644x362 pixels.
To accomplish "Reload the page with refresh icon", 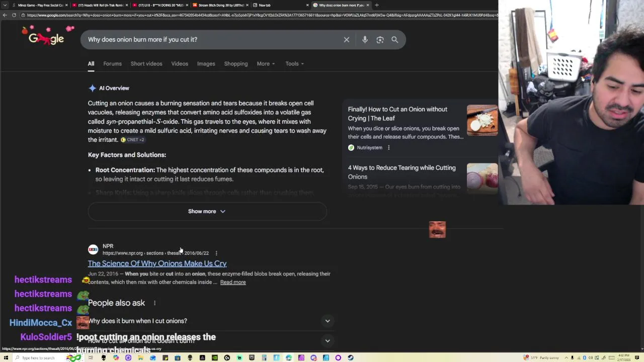I will coord(14,15).
